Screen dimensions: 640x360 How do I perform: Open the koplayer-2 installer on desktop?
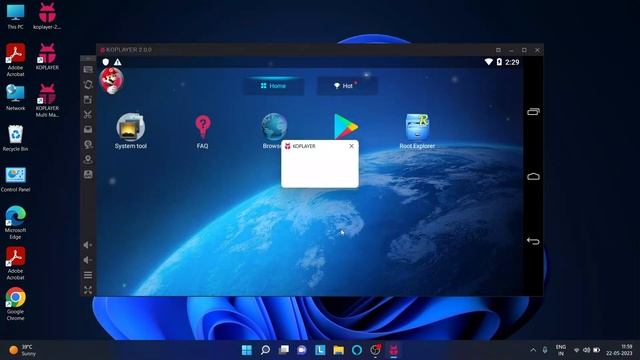47,17
